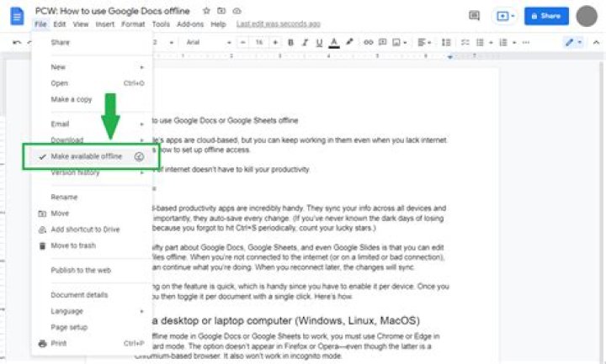
Task: Open the text color picker
Action: pos(334,43)
